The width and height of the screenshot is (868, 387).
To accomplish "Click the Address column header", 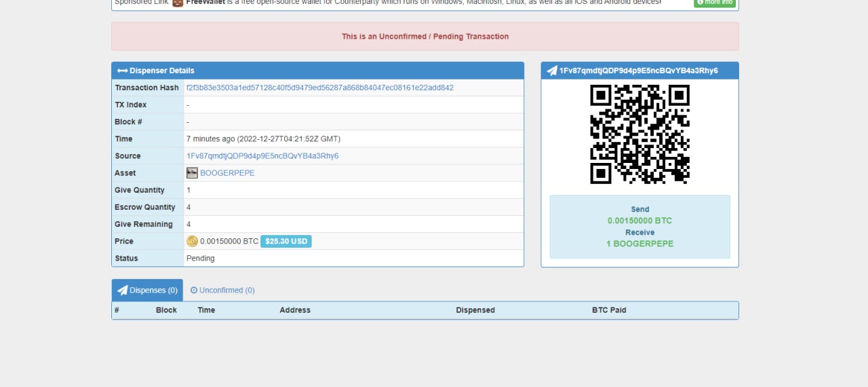I will [x=295, y=310].
